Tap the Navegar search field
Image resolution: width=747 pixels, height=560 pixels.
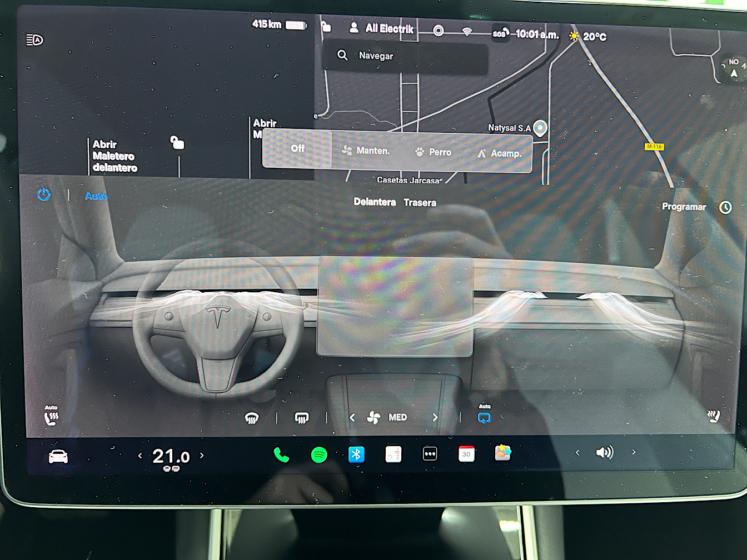(405, 56)
